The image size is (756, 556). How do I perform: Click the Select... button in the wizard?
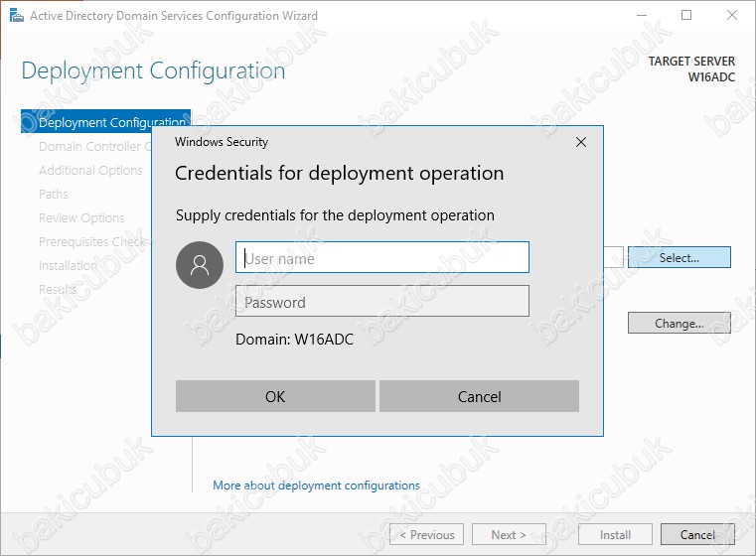679,257
